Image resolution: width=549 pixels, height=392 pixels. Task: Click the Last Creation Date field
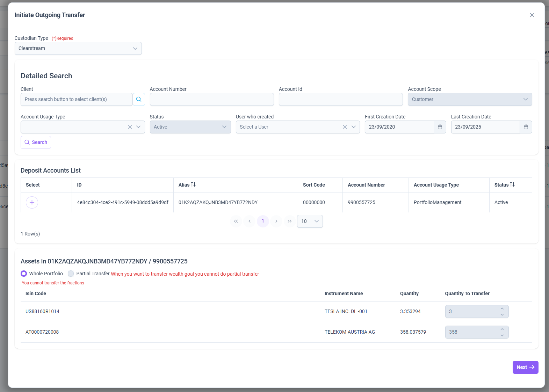pos(485,127)
